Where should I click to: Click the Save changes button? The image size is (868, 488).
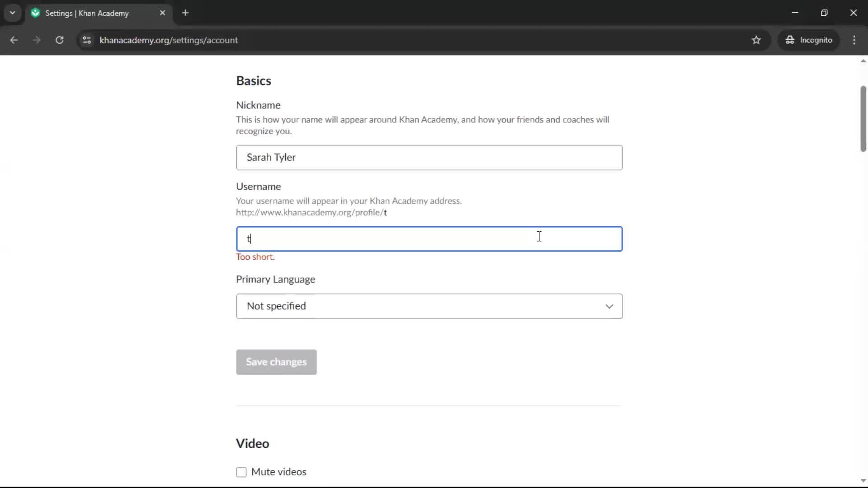(x=276, y=362)
